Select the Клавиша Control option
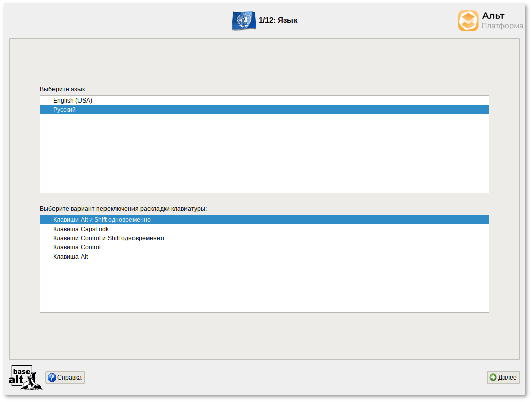The width and height of the screenshot is (532, 402). click(x=77, y=247)
